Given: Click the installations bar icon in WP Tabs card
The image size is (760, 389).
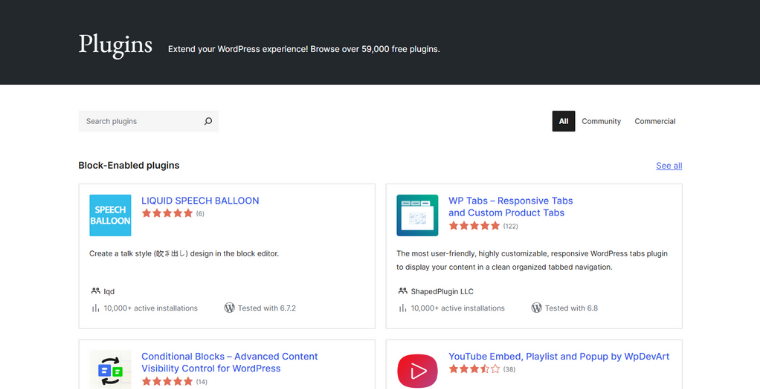Looking at the screenshot, I should click(403, 308).
